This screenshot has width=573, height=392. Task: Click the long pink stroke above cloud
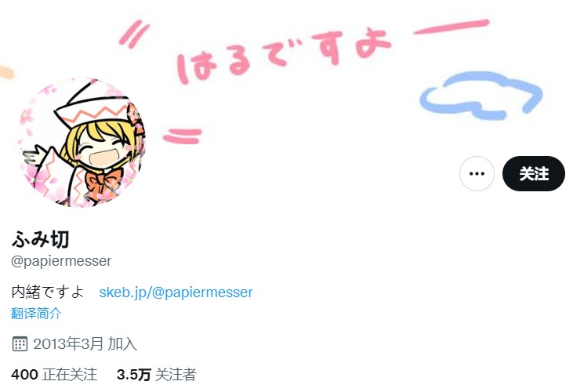pos(452,27)
